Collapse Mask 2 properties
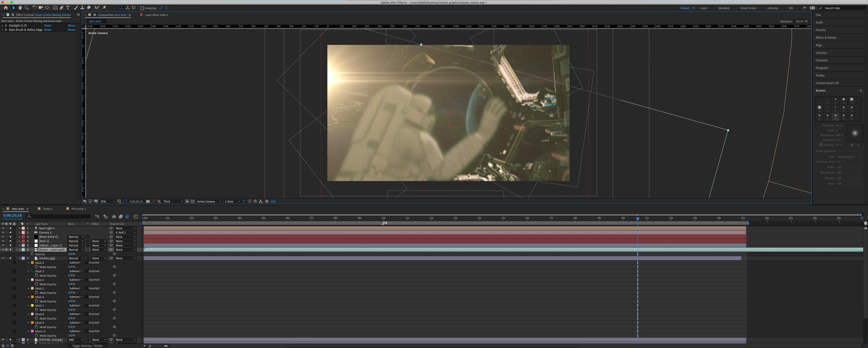 coord(29,263)
